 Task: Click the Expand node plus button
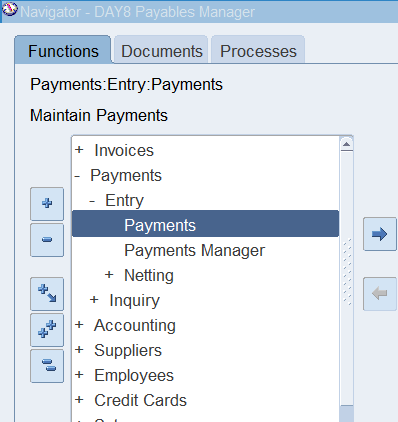click(x=47, y=204)
